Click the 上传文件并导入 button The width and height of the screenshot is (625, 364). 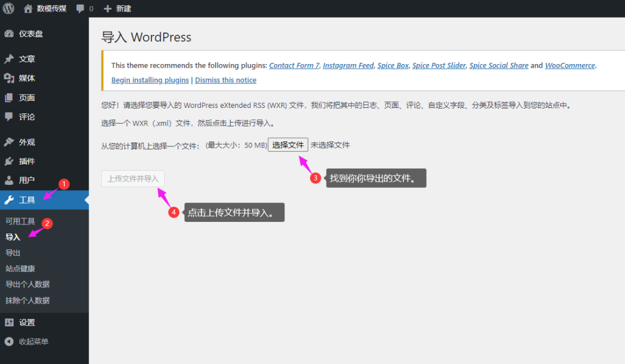tap(132, 179)
